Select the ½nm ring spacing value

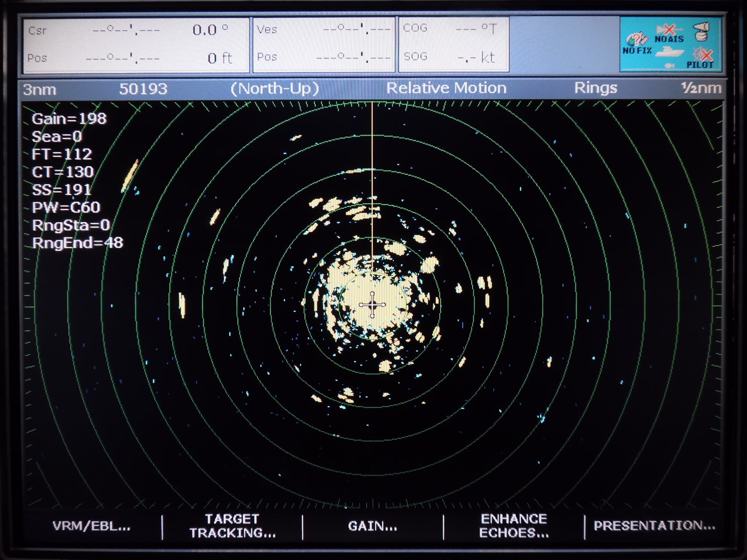[x=701, y=88]
